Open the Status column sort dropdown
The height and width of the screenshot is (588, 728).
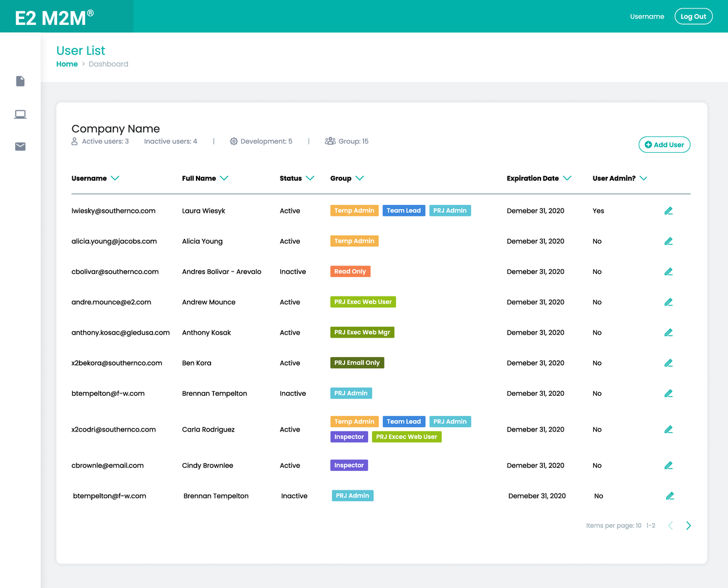point(310,178)
